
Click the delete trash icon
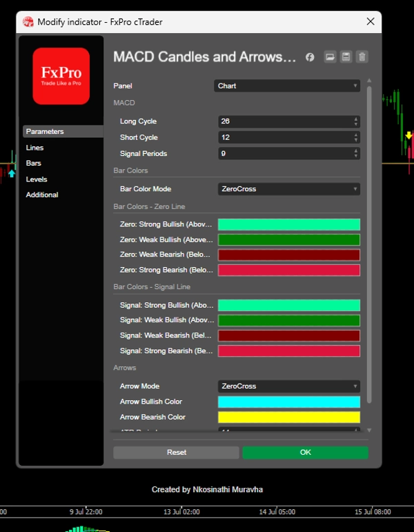[x=362, y=57]
